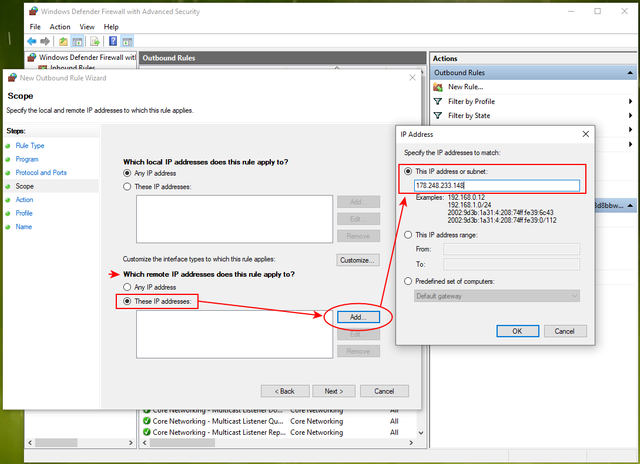The width and height of the screenshot is (640, 464).
Task: Click the firewall icon in main title bar
Action: coord(33,11)
